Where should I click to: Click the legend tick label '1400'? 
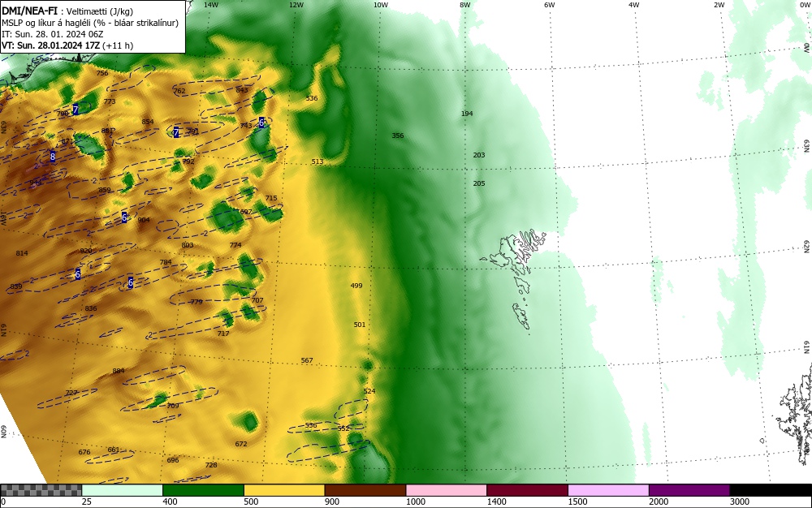point(496,502)
